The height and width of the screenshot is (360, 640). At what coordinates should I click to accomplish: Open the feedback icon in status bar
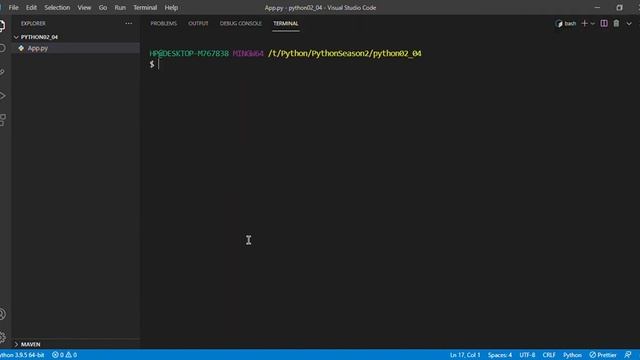(628, 355)
